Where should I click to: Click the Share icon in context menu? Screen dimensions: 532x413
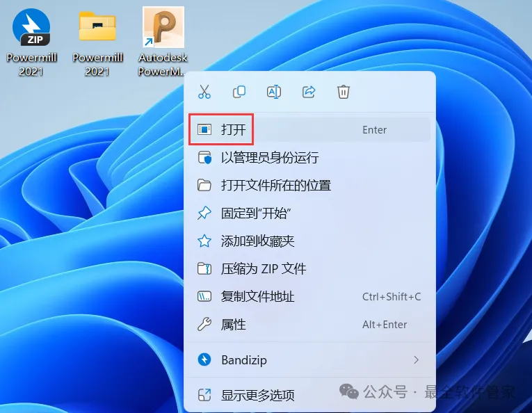point(309,92)
